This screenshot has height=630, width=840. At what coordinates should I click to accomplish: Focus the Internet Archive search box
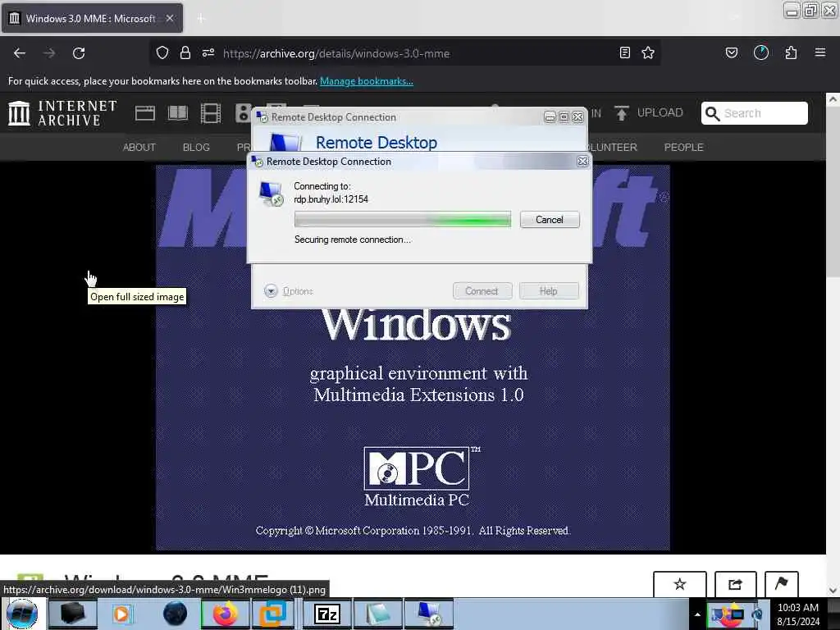pos(755,113)
